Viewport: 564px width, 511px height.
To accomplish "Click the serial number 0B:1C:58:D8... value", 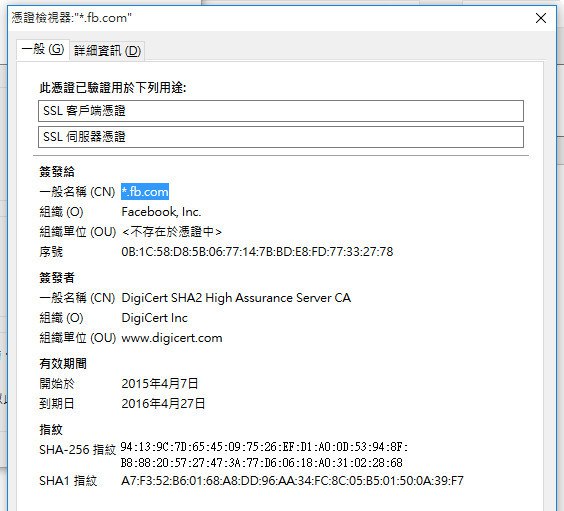I will pos(257,252).
